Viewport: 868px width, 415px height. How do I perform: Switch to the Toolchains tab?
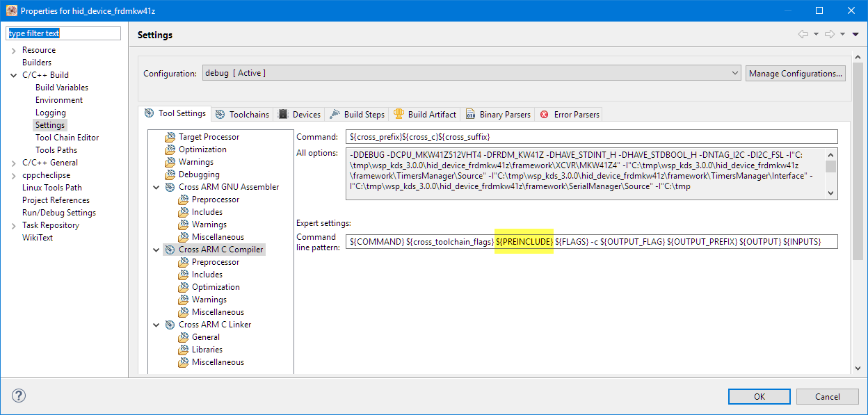242,115
